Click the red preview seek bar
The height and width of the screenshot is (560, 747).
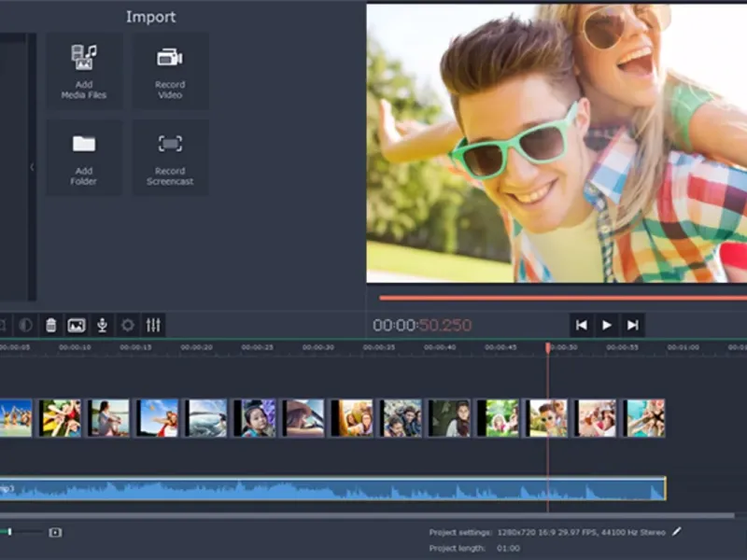563,298
